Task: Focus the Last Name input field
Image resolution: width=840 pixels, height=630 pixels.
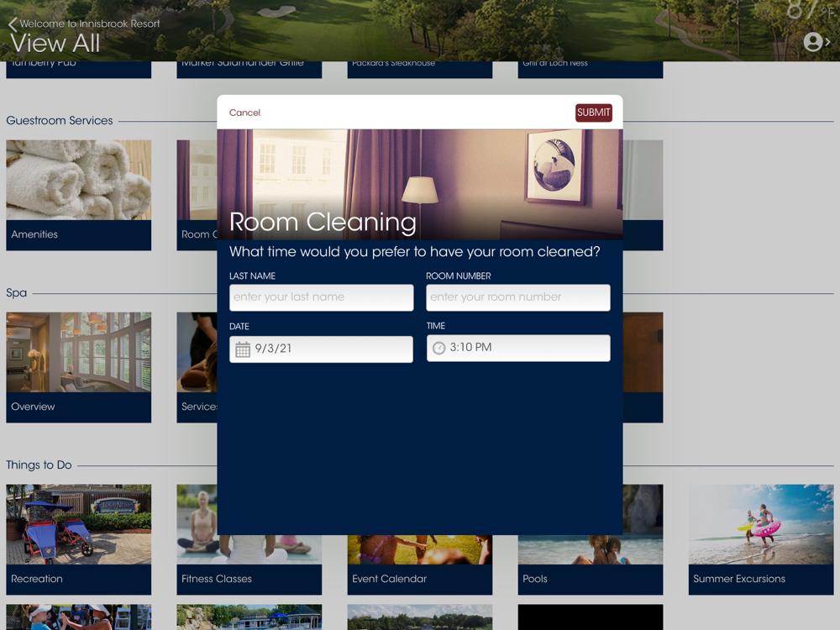Action: point(322,297)
